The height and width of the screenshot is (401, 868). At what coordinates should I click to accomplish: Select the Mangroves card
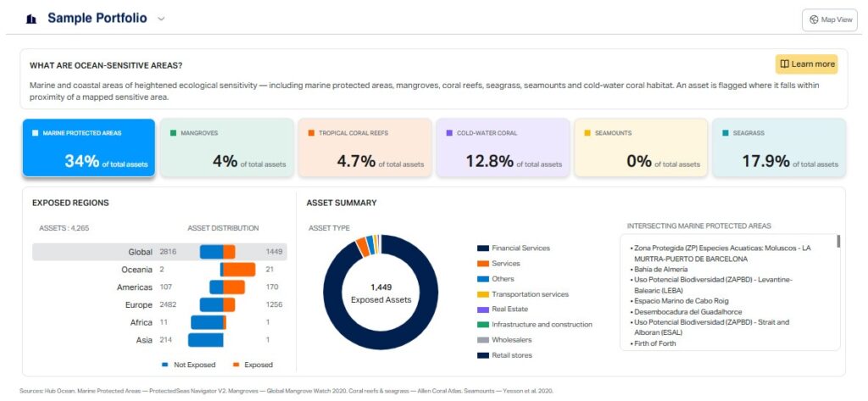pos(227,148)
